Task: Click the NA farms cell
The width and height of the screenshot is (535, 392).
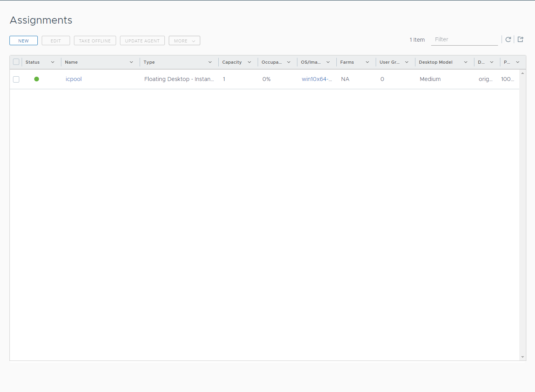Action: click(x=345, y=79)
